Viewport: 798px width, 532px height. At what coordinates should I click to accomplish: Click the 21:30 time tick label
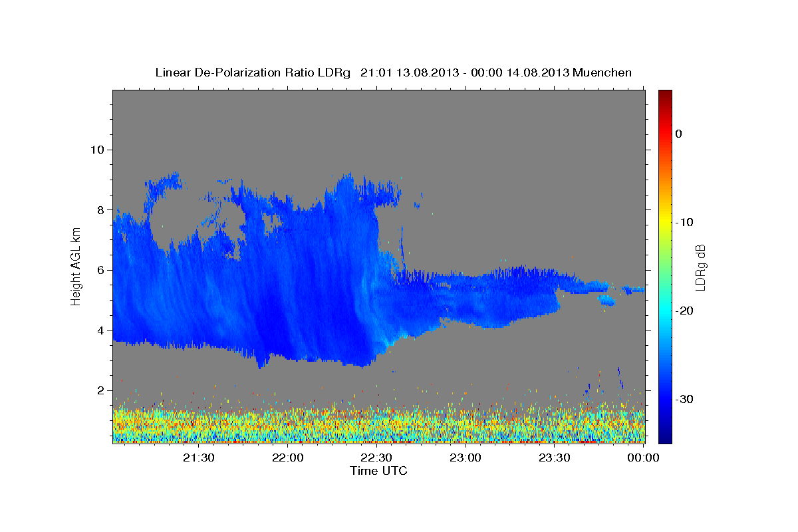pyautogui.click(x=198, y=458)
